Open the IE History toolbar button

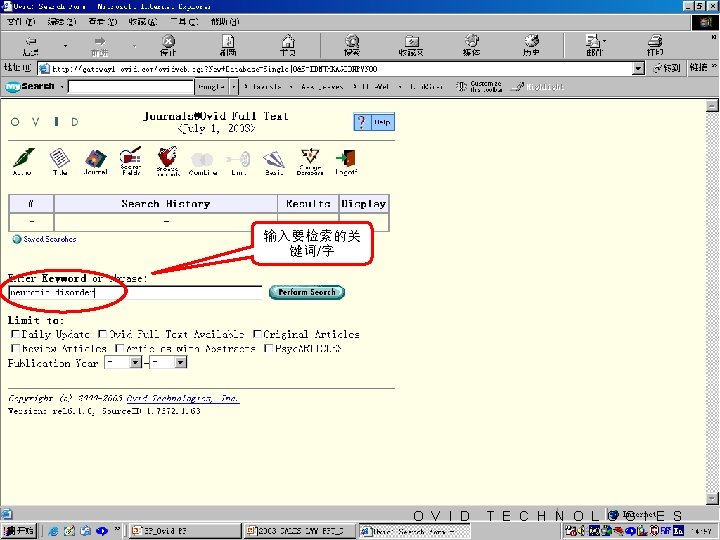(x=531, y=45)
